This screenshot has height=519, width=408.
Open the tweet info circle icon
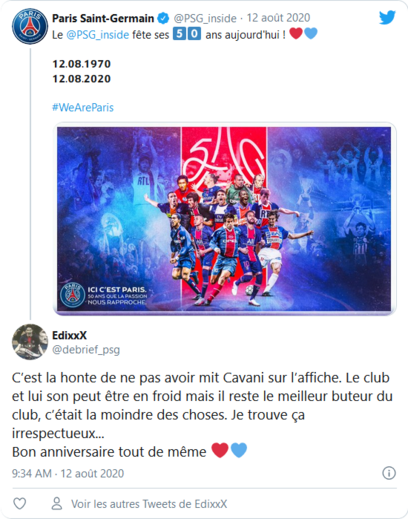point(389,473)
